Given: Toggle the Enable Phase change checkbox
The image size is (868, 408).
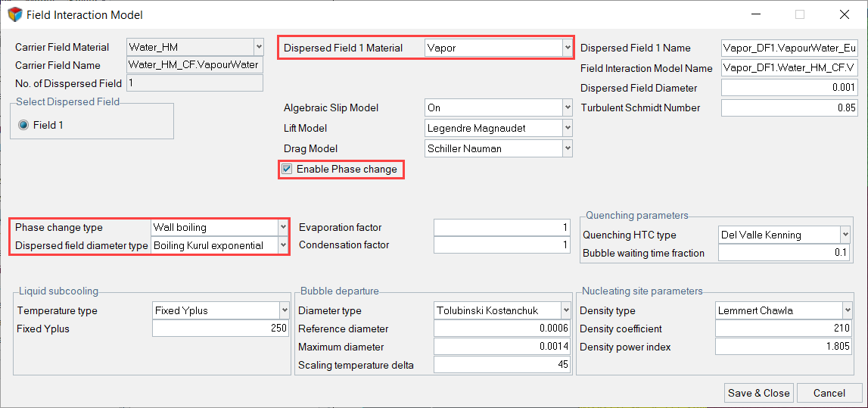Looking at the screenshot, I should point(287,170).
